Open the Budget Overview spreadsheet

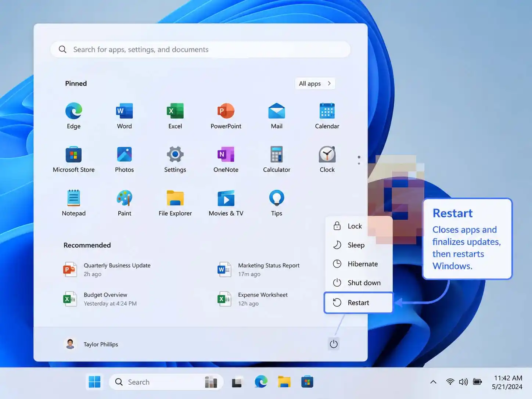pyautogui.click(x=100, y=299)
